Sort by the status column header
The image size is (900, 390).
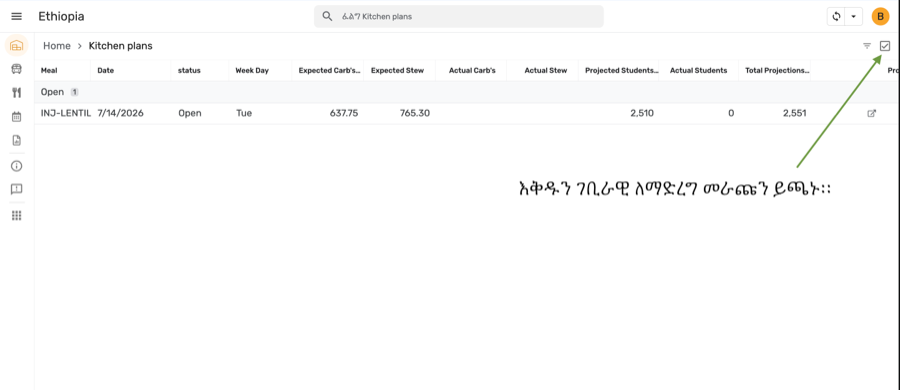click(189, 71)
